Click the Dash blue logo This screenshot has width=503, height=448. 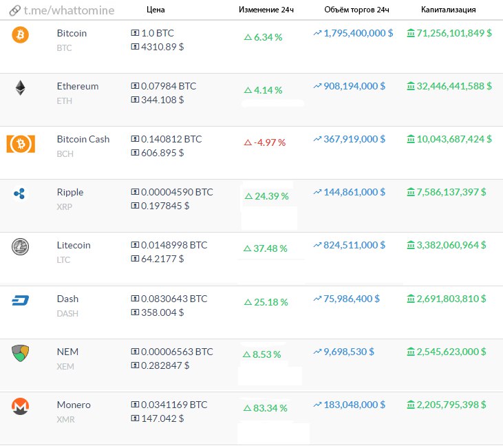pyautogui.click(x=20, y=300)
